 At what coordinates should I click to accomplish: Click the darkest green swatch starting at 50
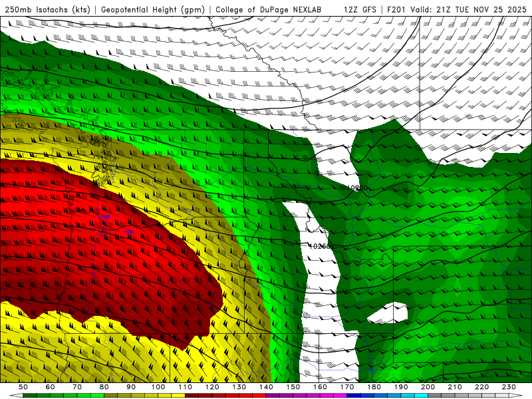point(29,395)
